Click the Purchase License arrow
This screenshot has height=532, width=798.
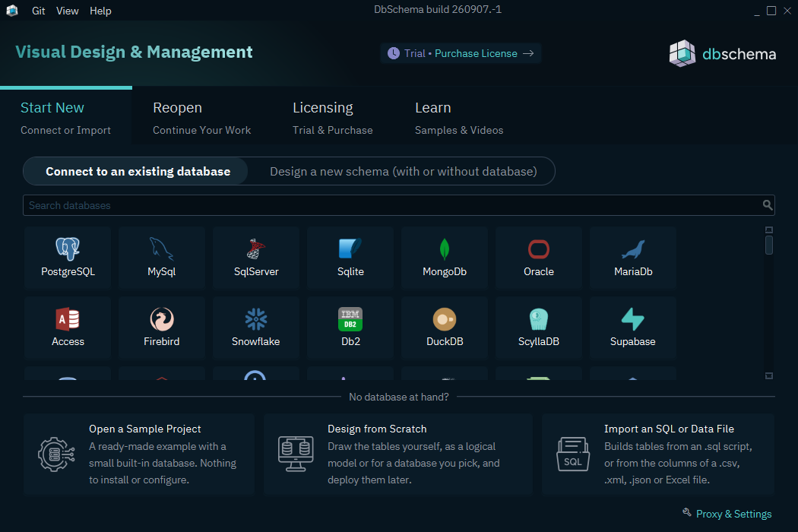[528, 53]
